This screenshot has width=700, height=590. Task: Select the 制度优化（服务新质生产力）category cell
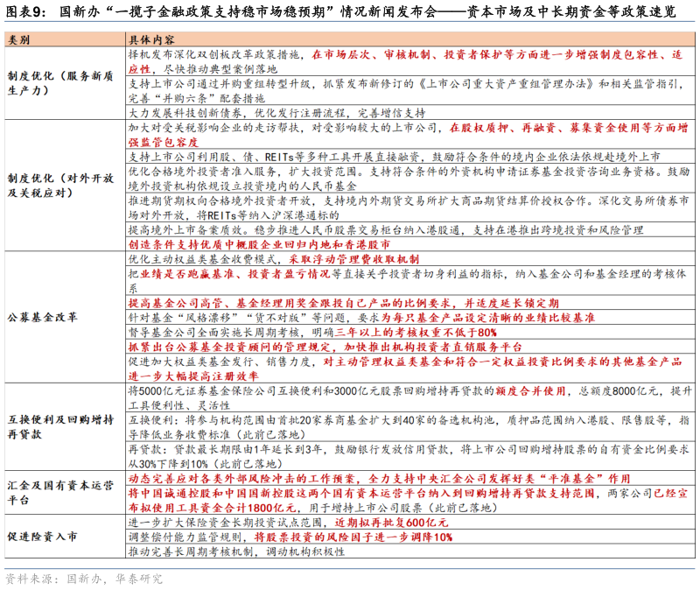(59, 83)
